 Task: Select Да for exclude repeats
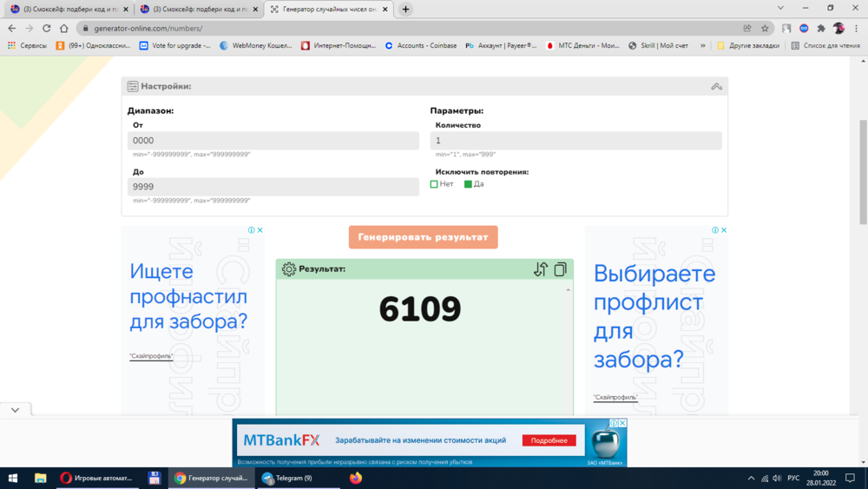[468, 184]
